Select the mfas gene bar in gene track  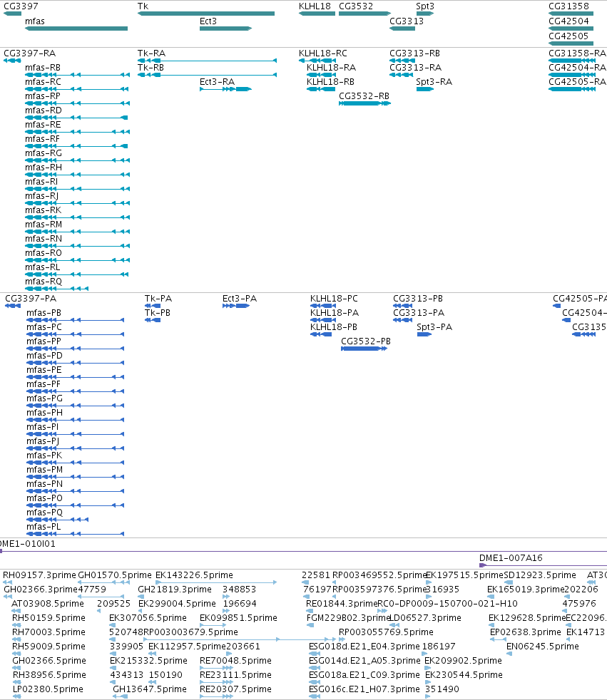coord(76,29)
